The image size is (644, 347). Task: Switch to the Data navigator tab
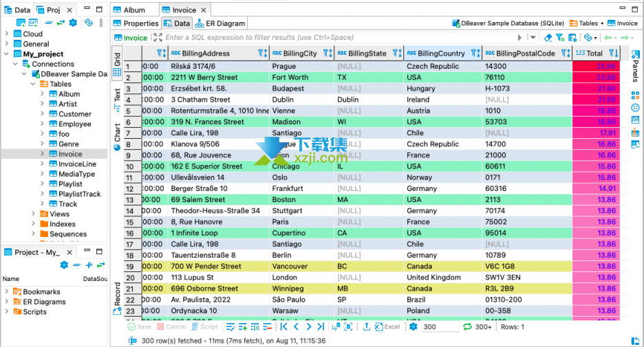17,10
